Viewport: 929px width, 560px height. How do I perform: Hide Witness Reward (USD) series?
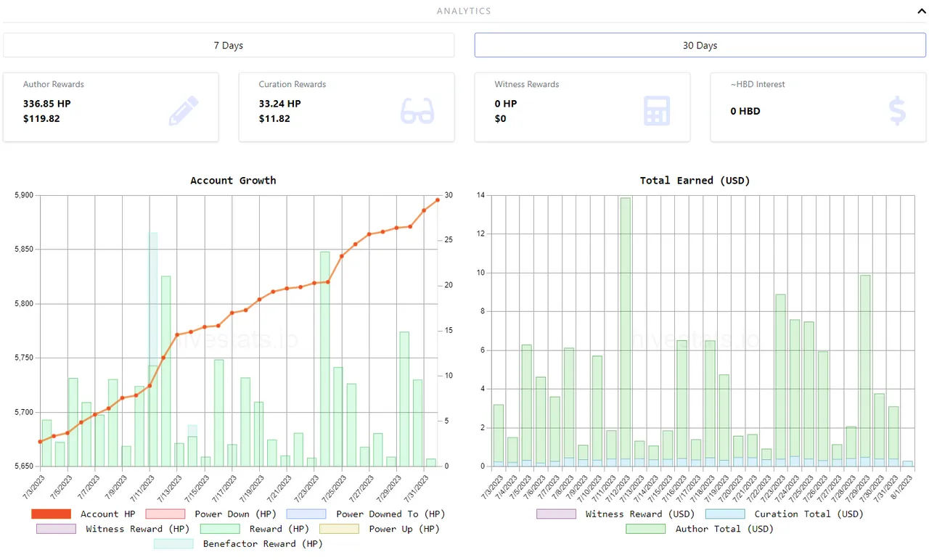pyautogui.click(x=556, y=514)
